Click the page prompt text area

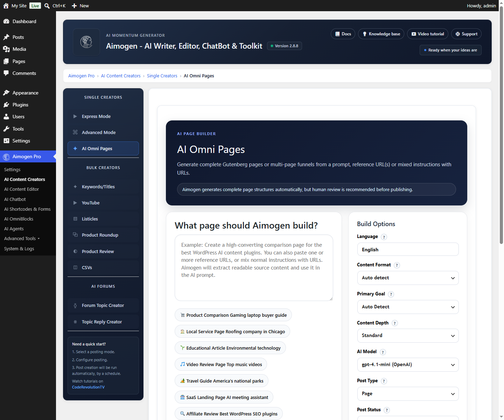pyautogui.click(x=254, y=268)
